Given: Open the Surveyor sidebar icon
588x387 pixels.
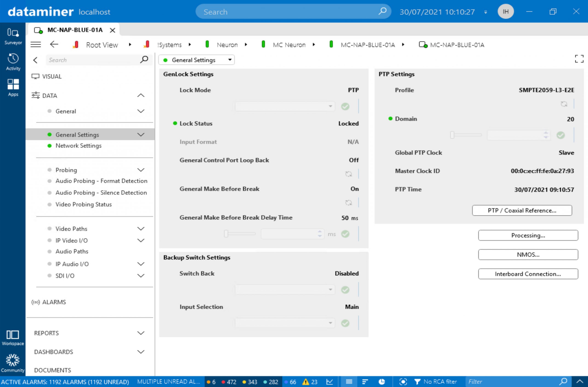Looking at the screenshot, I should tap(13, 36).
